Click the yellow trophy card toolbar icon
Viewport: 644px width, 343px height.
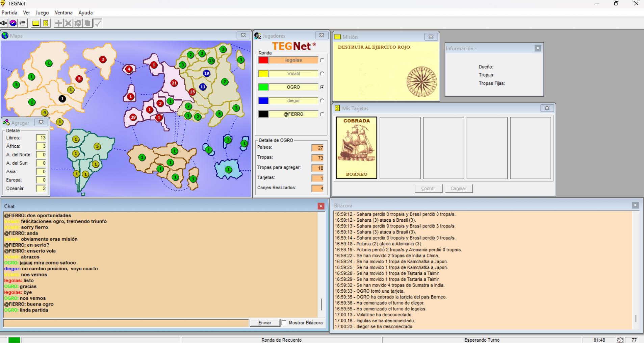point(46,23)
